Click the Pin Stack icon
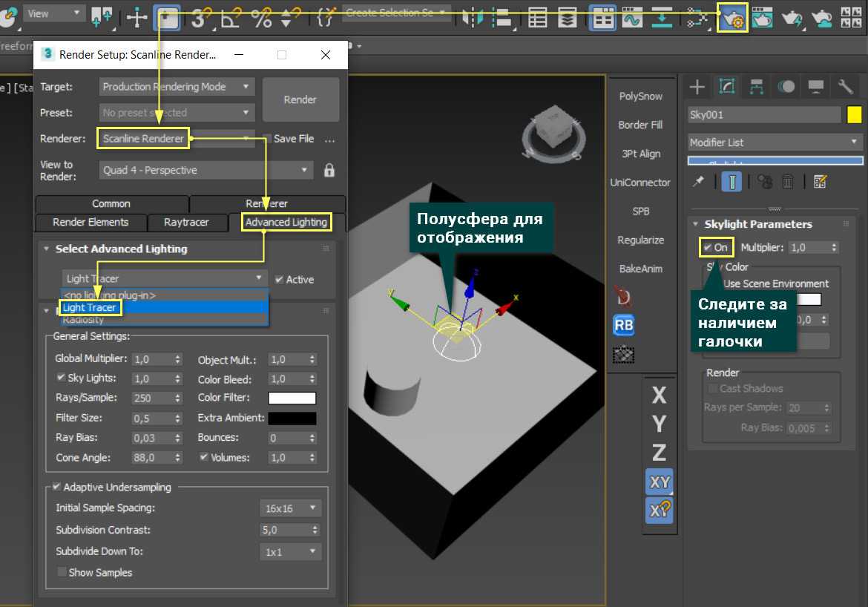868x607 pixels. point(698,182)
